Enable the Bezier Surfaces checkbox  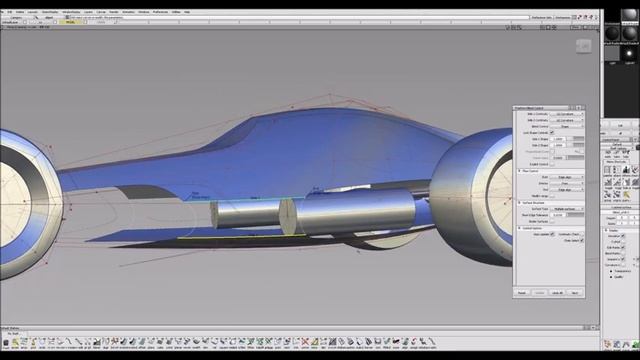[552, 221]
